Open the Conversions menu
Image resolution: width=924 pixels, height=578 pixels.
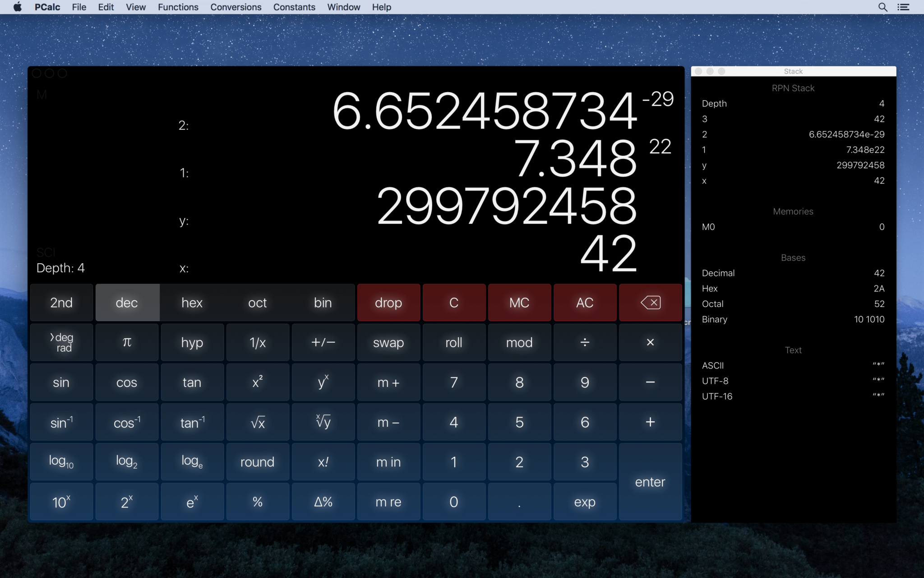coord(235,7)
